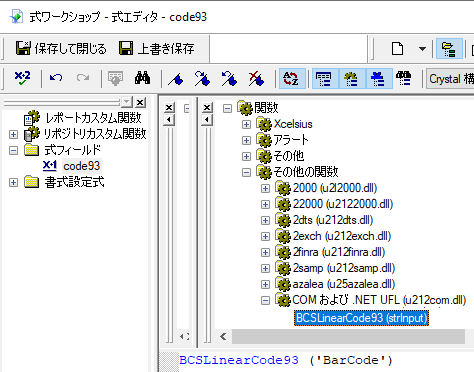The height and width of the screenshot is (372, 474).
Task: Click the Xcelsius gear folder icon
Action: 265,124
